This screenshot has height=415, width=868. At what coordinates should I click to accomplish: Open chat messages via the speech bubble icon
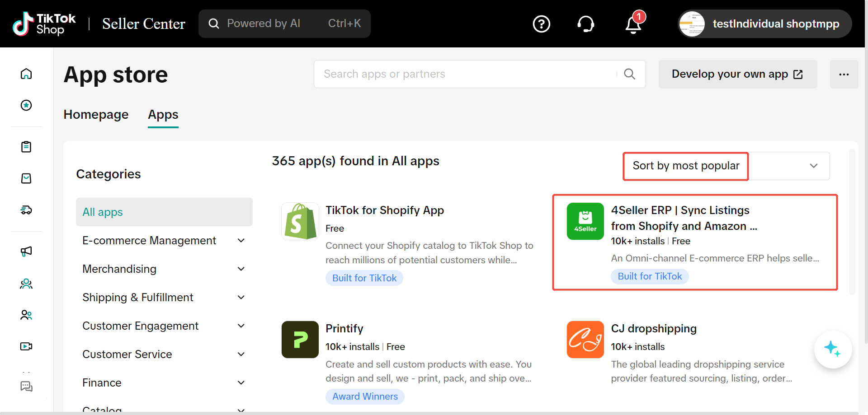26,387
